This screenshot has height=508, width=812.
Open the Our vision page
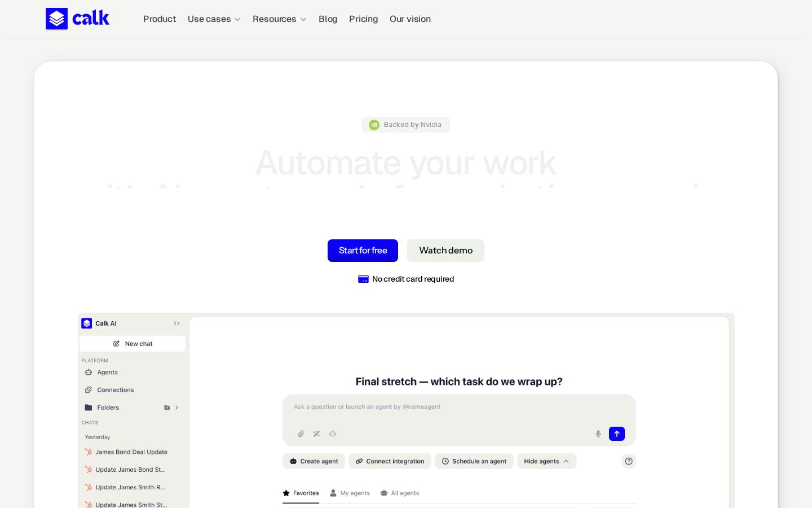coord(410,19)
